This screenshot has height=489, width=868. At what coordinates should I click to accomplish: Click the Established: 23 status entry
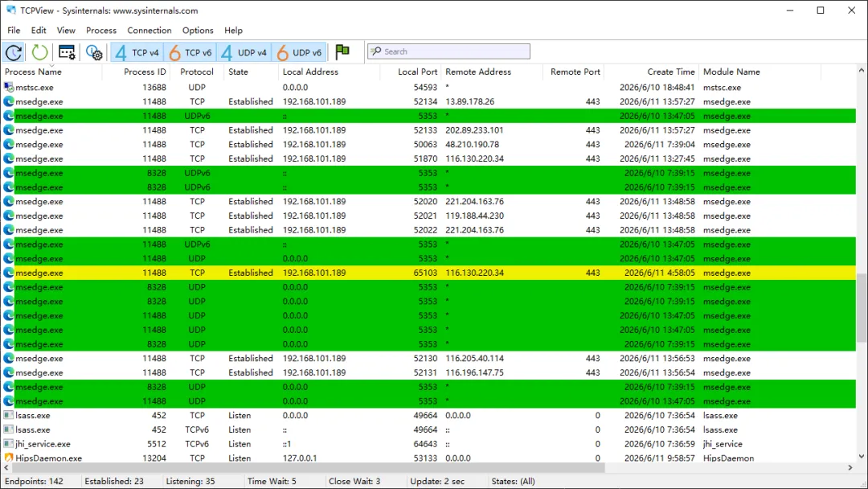[x=114, y=481]
